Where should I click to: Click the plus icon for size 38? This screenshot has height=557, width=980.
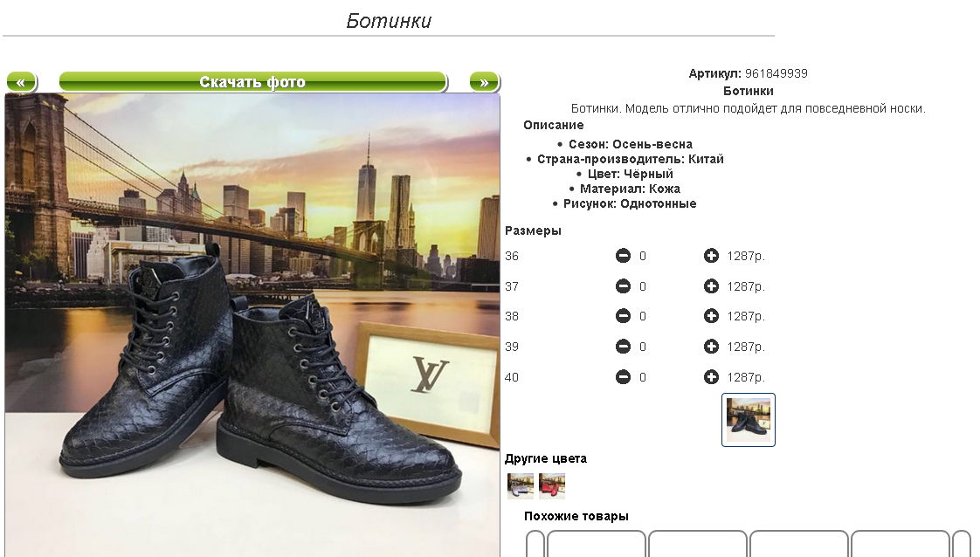[x=711, y=316]
